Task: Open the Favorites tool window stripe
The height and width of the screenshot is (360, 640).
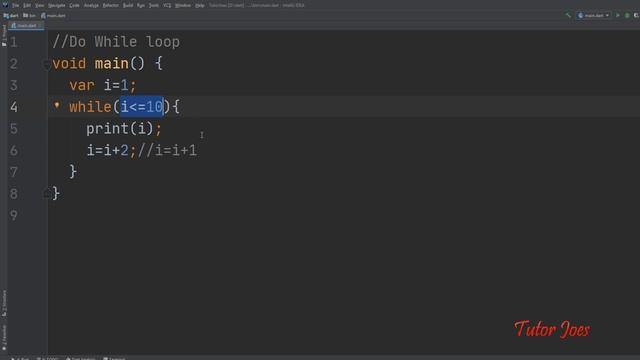Action: [x=4, y=338]
